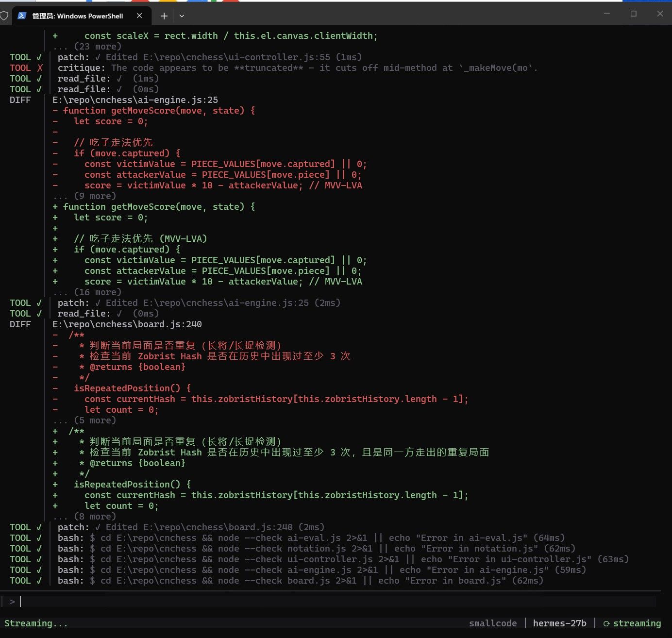Click patch line 'Edited ui-controller.js:55 (1ms)'
This screenshot has width=672, height=638.
pyautogui.click(x=210, y=57)
